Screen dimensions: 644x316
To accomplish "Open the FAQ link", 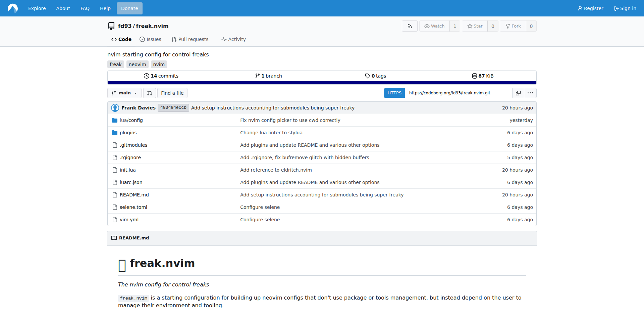I will click(x=85, y=8).
